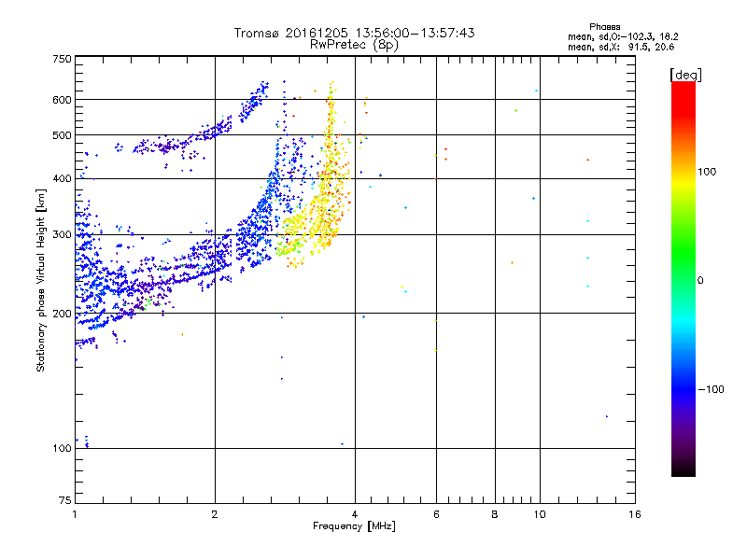
Task: Click the '[deg]' colorbar unit label
Action: (685, 75)
